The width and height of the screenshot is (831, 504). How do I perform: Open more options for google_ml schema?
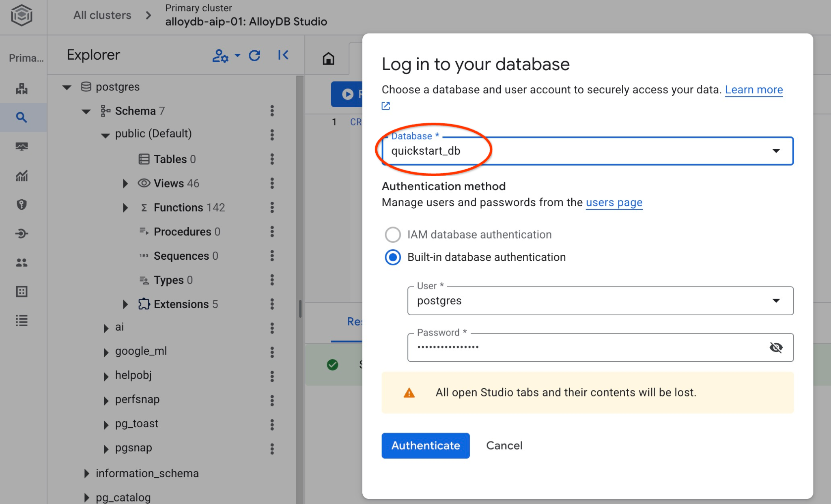[x=272, y=352]
